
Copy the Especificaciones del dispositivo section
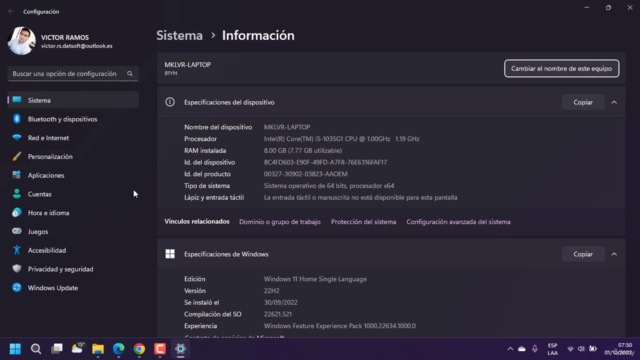coord(583,102)
